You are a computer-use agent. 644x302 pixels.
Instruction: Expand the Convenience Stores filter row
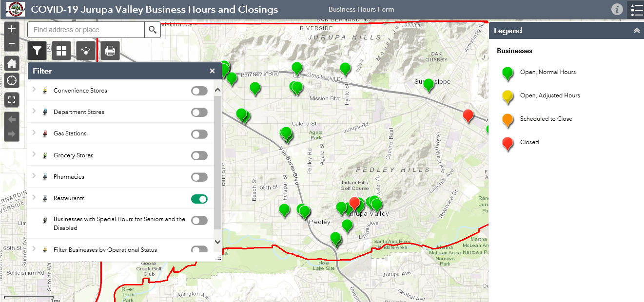tap(34, 90)
